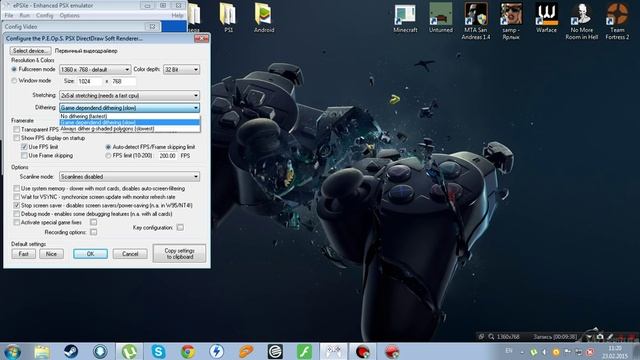Choose Always dither g-shaded polygons (slowest)
Image resolution: width=640 pixels, height=360 pixels.
pos(130,129)
